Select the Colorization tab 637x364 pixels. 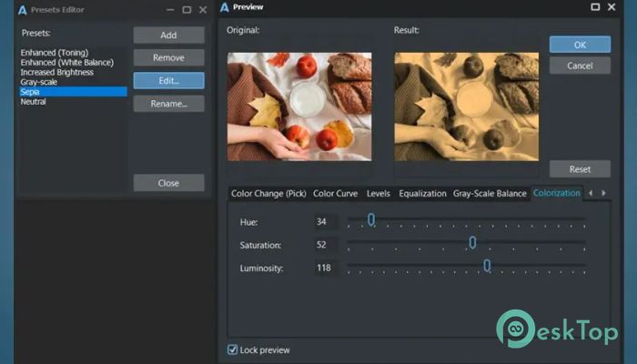pyautogui.click(x=557, y=193)
